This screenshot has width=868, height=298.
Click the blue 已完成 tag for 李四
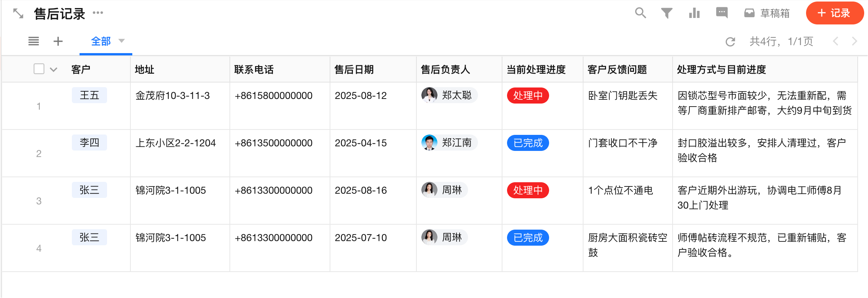click(x=528, y=143)
